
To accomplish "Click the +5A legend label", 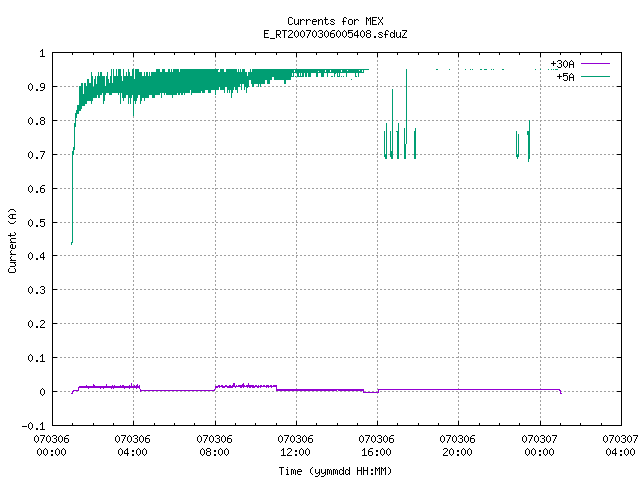I will [565, 77].
